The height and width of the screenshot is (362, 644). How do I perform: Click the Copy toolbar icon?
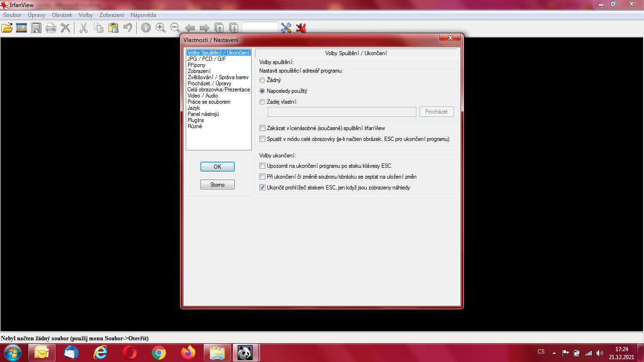98,28
